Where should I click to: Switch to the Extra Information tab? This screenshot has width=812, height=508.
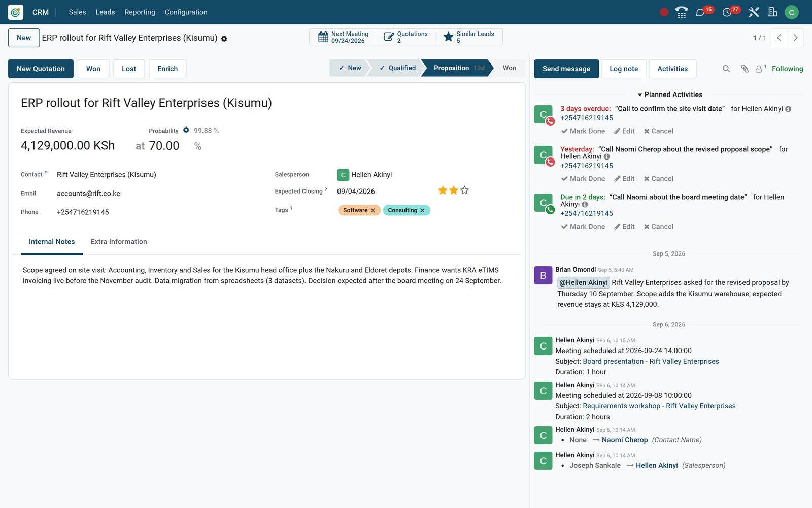click(x=119, y=242)
